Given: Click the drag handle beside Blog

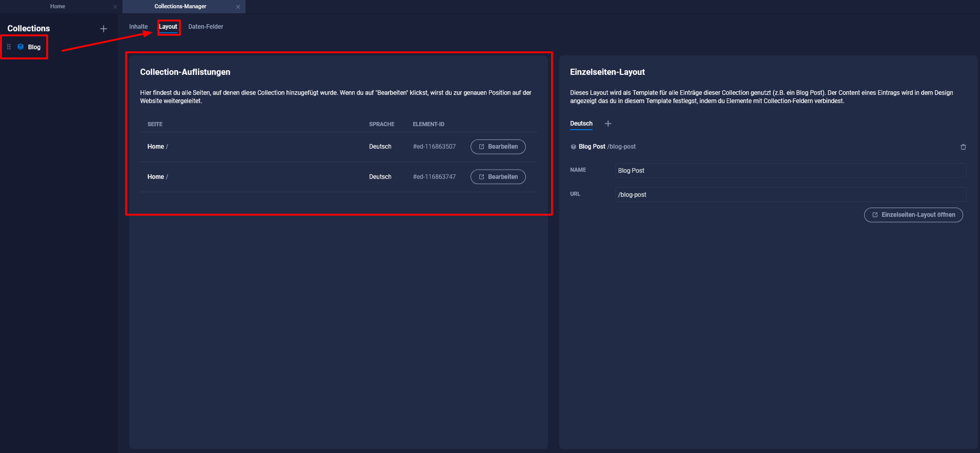Looking at the screenshot, I should pyautogui.click(x=9, y=47).
